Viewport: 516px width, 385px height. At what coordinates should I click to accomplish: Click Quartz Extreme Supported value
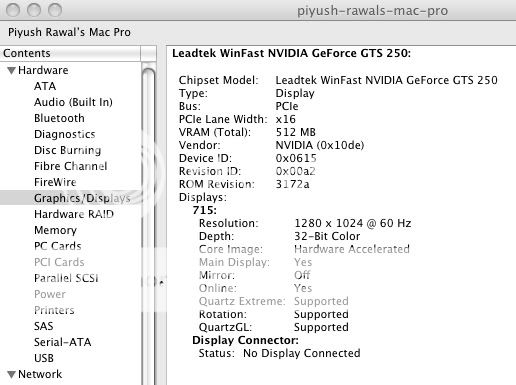[321, 301]
